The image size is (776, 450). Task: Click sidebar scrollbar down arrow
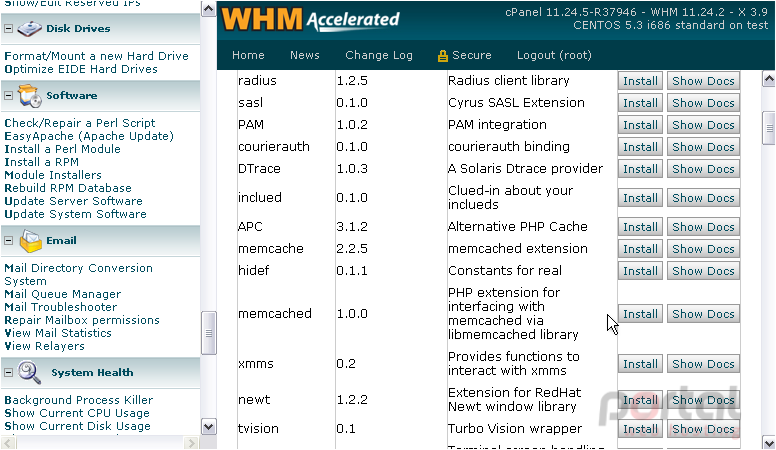208,426
